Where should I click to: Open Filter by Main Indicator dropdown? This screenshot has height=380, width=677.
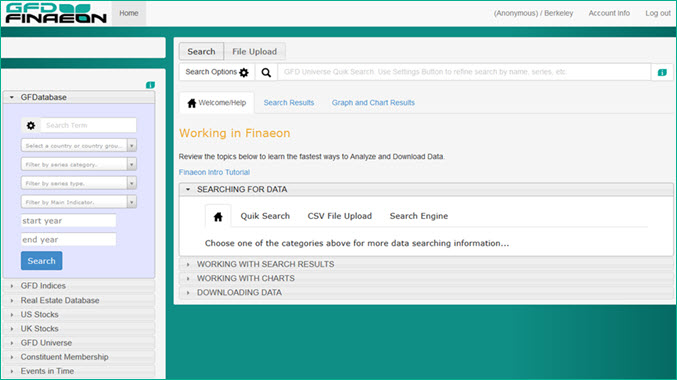(79, 202)
